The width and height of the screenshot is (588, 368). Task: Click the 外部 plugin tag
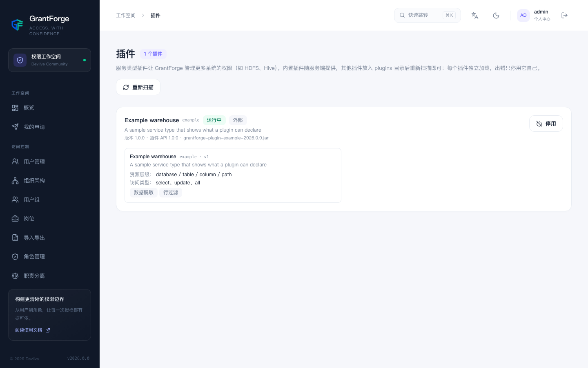coord(238,120)
